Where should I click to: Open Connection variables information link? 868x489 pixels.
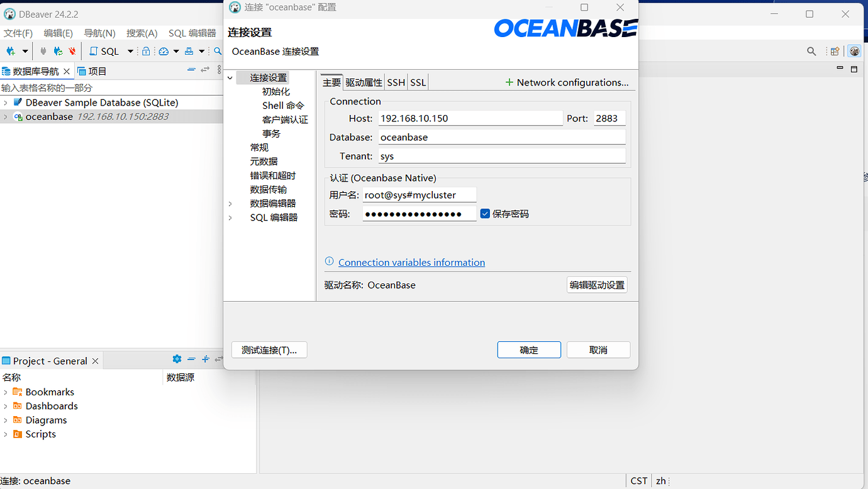point(411,262)
